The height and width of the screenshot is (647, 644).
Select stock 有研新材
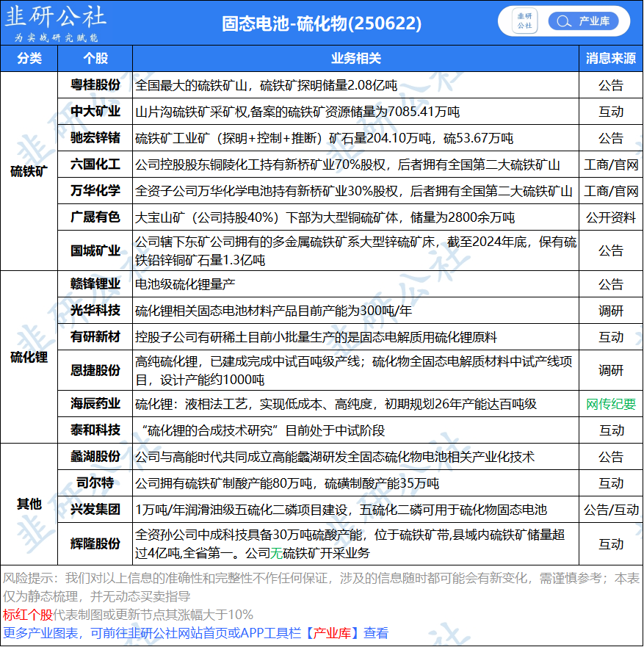pyautogui.click(x=95, y=336)
